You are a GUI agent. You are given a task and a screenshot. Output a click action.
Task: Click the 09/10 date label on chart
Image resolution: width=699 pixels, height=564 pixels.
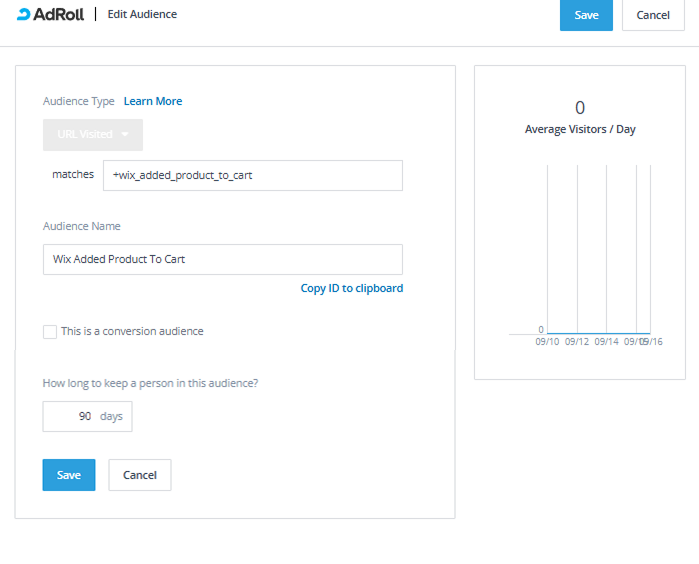(x=547, y=342)
